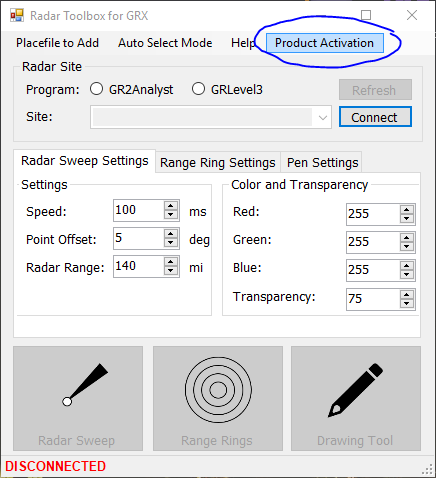Image resolution: width=436 pixels, height=478 pixels.
Task: Increase the Blue color value
Action: (407, 266)
